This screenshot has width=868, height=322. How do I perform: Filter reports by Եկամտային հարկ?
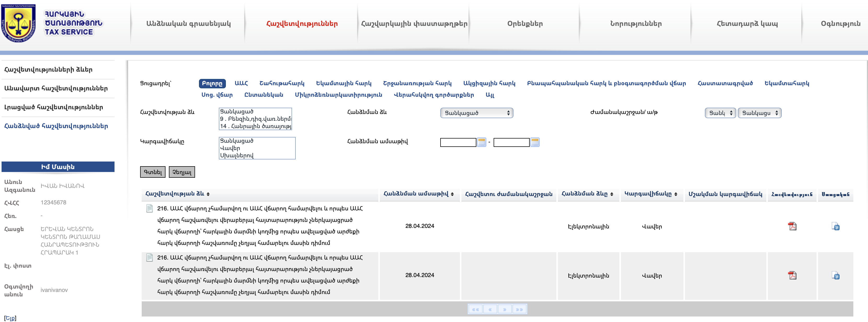coord(344,83)
